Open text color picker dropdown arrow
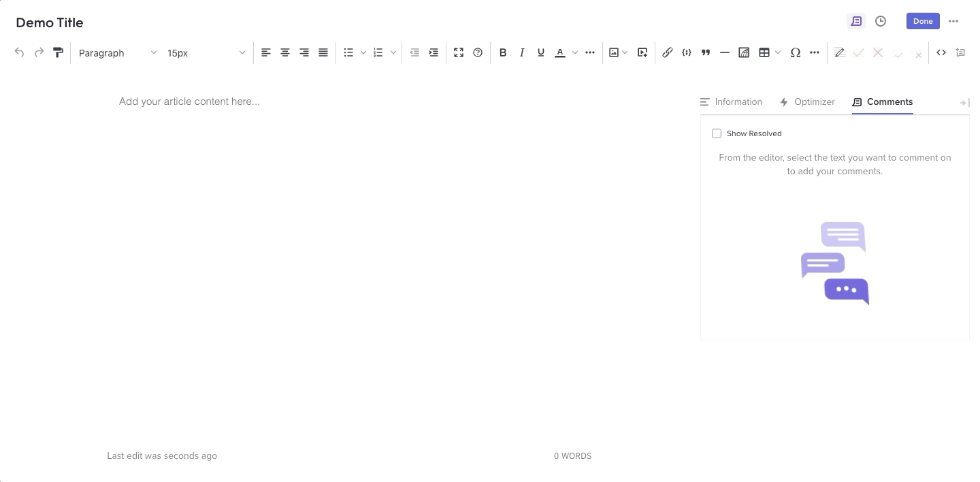Image resolution: width=980 pixels, height=482 pixels. pos(575,52)
